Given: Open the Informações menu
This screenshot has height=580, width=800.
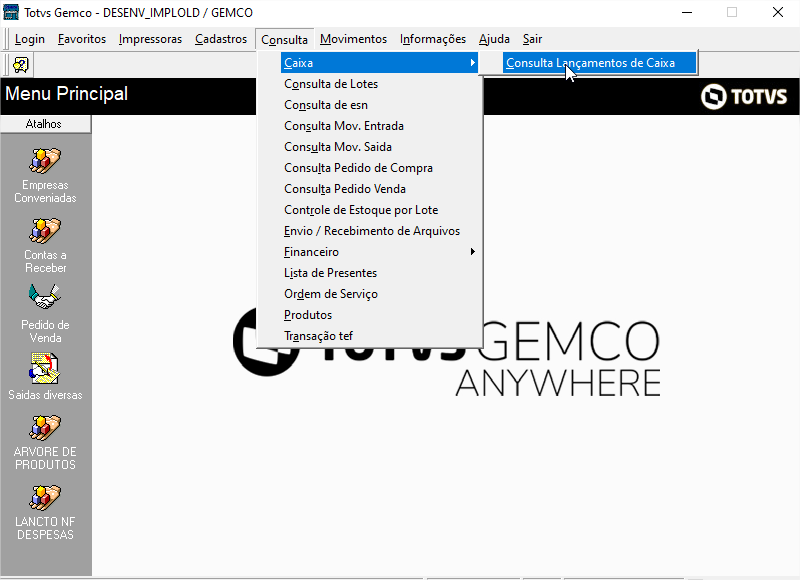Looking at the screenshot, I should tap(433, 39).
